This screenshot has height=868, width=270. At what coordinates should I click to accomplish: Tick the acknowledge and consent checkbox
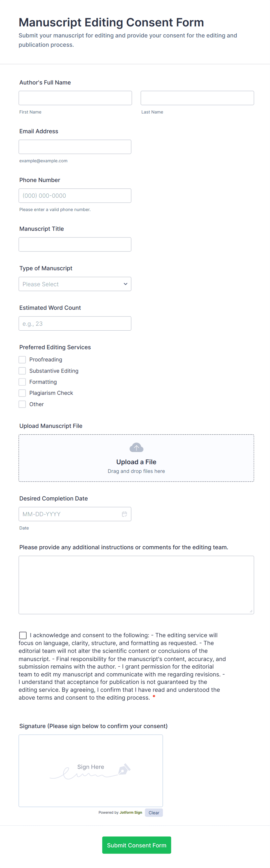point(23,635)
